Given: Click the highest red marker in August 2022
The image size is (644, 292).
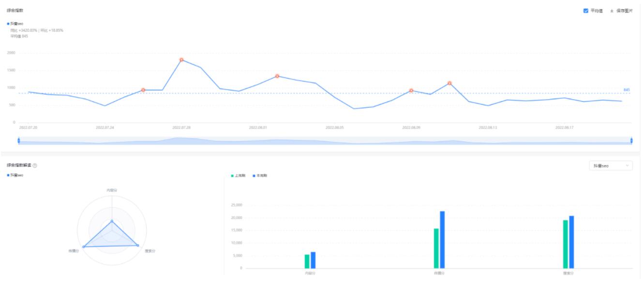Looking at the screenshot, I should (277, 76).
